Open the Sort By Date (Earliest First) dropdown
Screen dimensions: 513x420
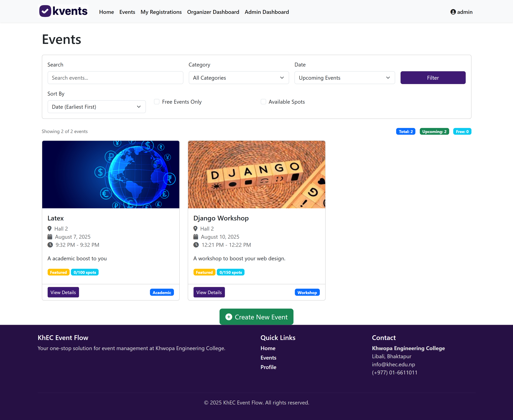pos(97,107)
